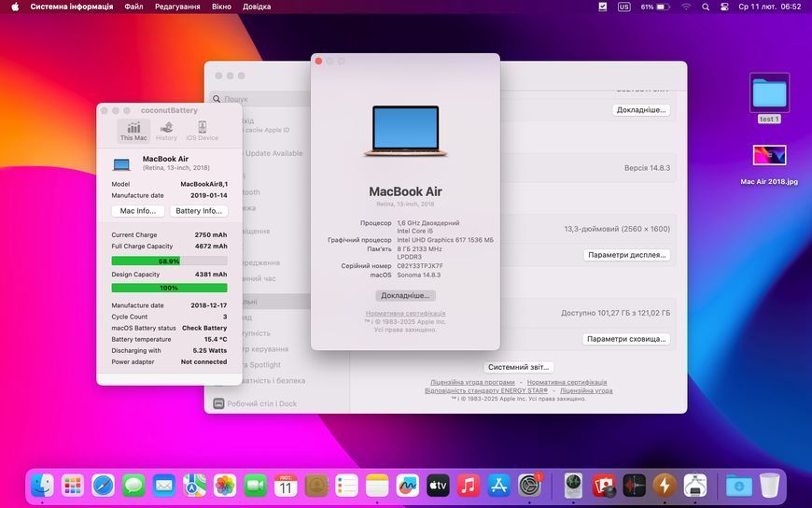
Task: Click the date and time in menu bar
Action: pyautogui.click(x=770, y=7)
